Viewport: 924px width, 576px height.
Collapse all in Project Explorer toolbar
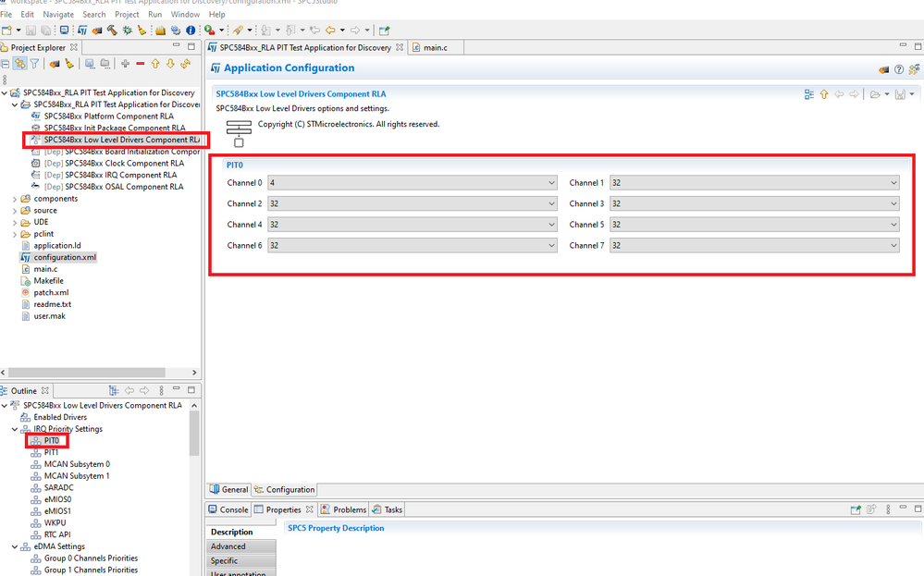[6, 64]
